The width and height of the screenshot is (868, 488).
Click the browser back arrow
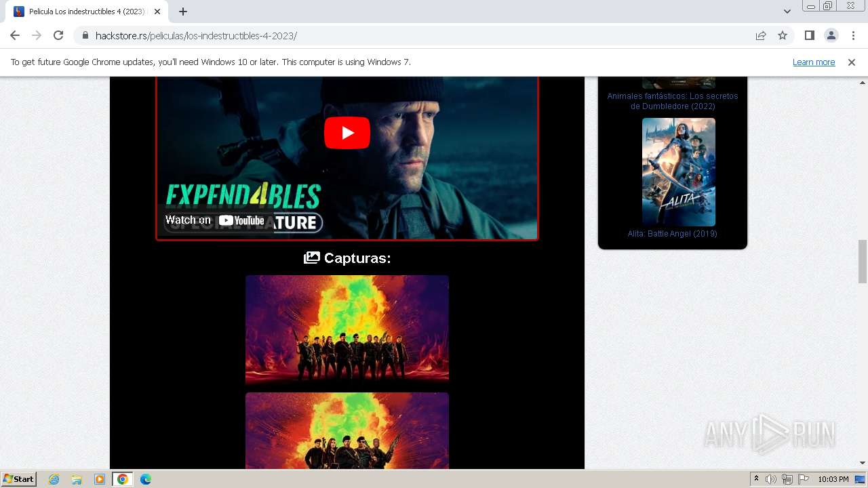pos(15,35)
